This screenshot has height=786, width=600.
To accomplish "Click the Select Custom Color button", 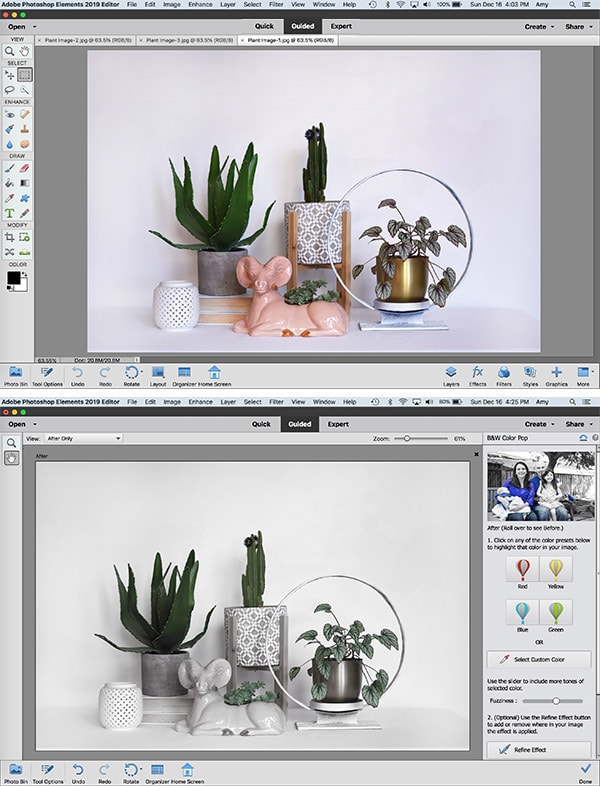I will (x=539, y=660).
